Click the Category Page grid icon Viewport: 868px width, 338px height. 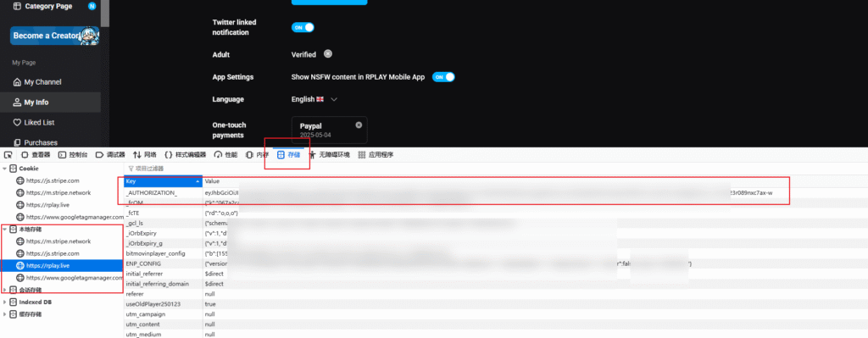point(17,7)
